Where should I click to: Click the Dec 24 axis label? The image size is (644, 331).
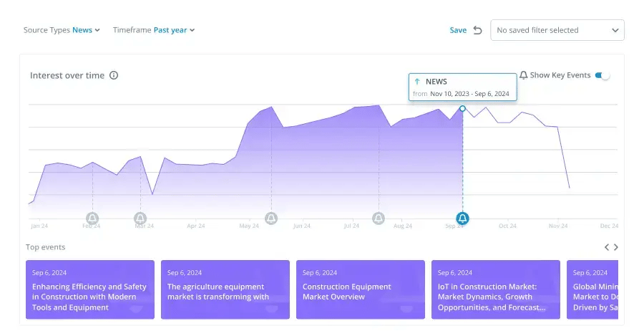(609, 226)
